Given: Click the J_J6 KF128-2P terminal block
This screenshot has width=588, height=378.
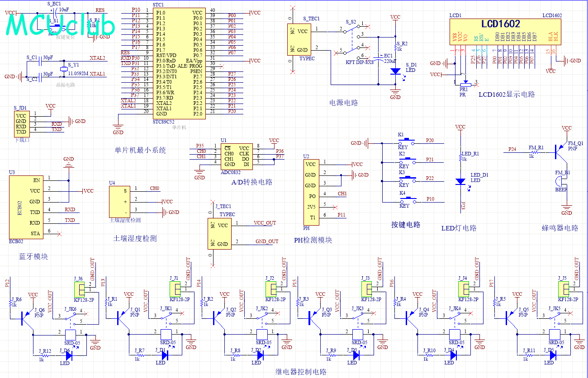Looking at the screenshot, I should coord(80,288).
